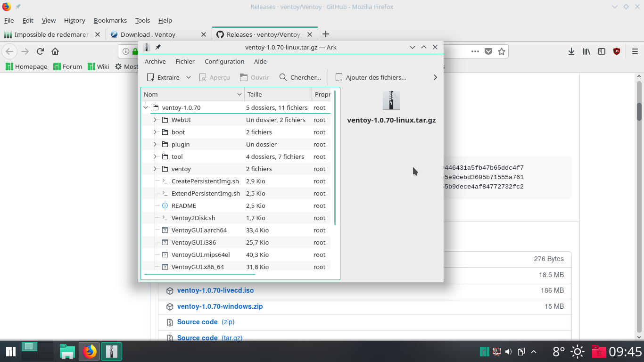Expand the plugin folder
The height and width of the screenshot is (362, 644).
tap(155, 144)
